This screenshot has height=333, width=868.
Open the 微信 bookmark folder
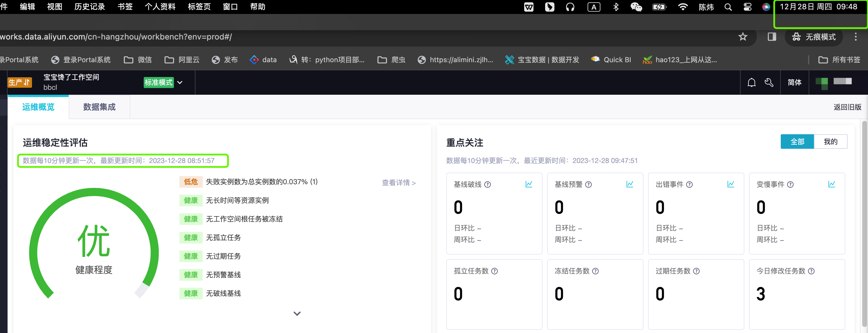point(138,60)
